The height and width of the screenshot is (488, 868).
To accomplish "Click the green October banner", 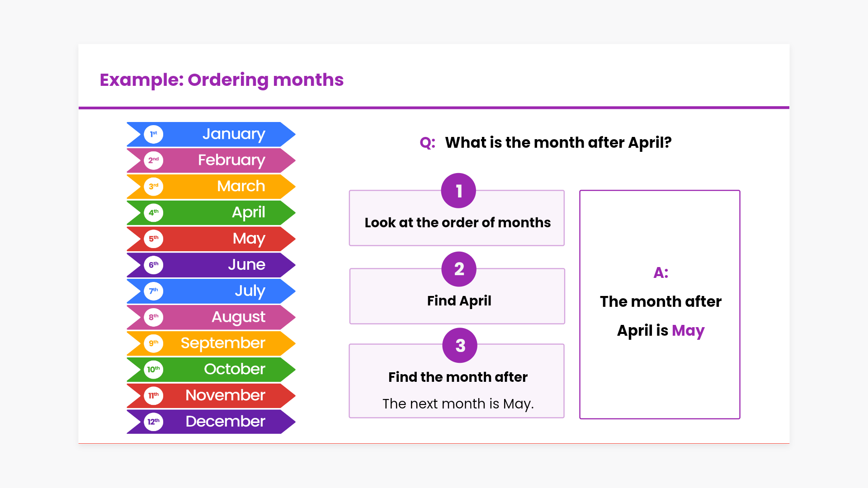I will coord(212,369).
